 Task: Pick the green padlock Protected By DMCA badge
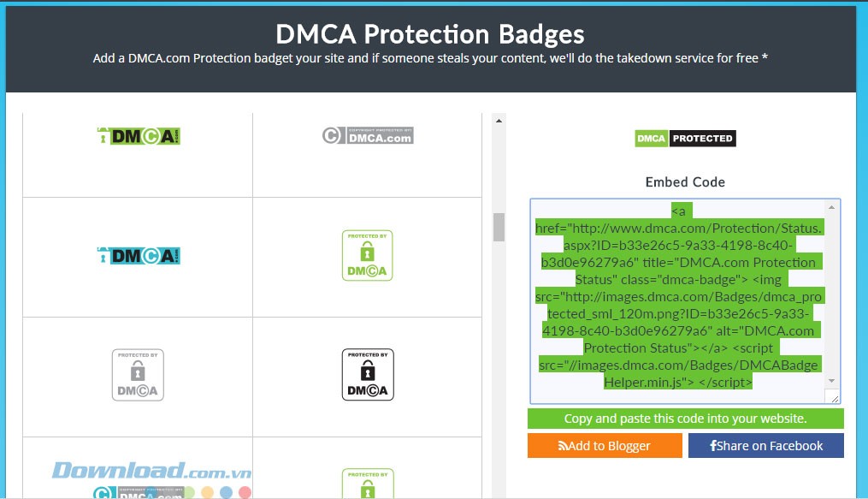(368, 254)
